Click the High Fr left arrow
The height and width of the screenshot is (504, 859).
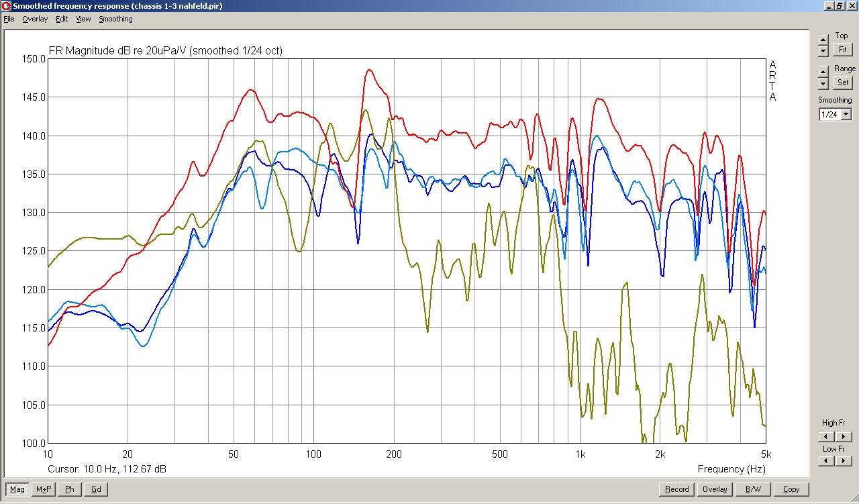826,436
